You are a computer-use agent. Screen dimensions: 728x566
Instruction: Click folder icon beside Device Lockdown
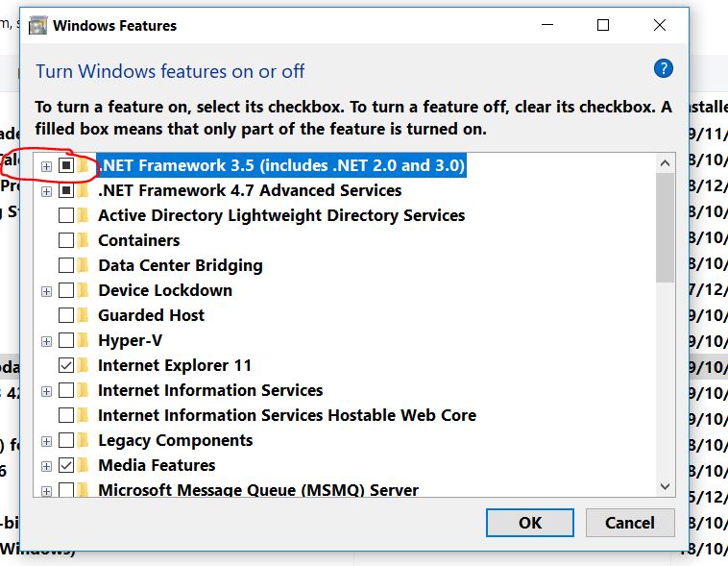[x=84, y=290]
